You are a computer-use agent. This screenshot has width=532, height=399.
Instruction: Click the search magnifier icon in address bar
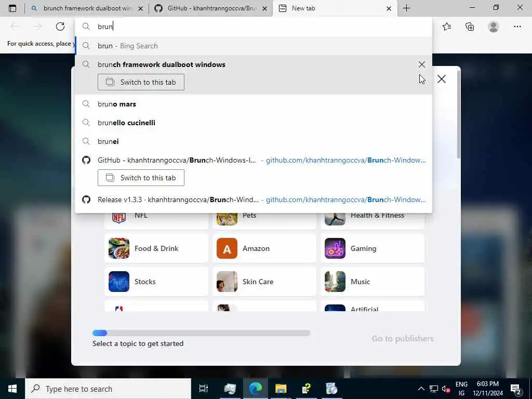[x=86, y=26]
